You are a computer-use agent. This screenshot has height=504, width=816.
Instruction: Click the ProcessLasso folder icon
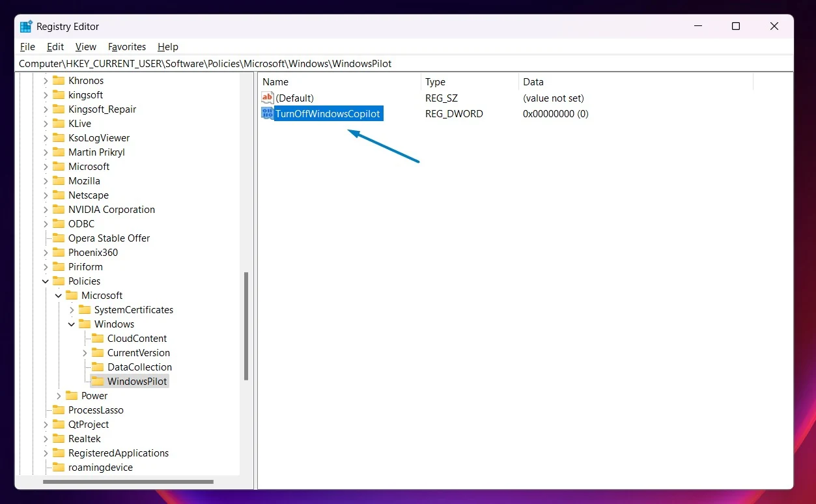pyautogui.click(x=59, y=410)
